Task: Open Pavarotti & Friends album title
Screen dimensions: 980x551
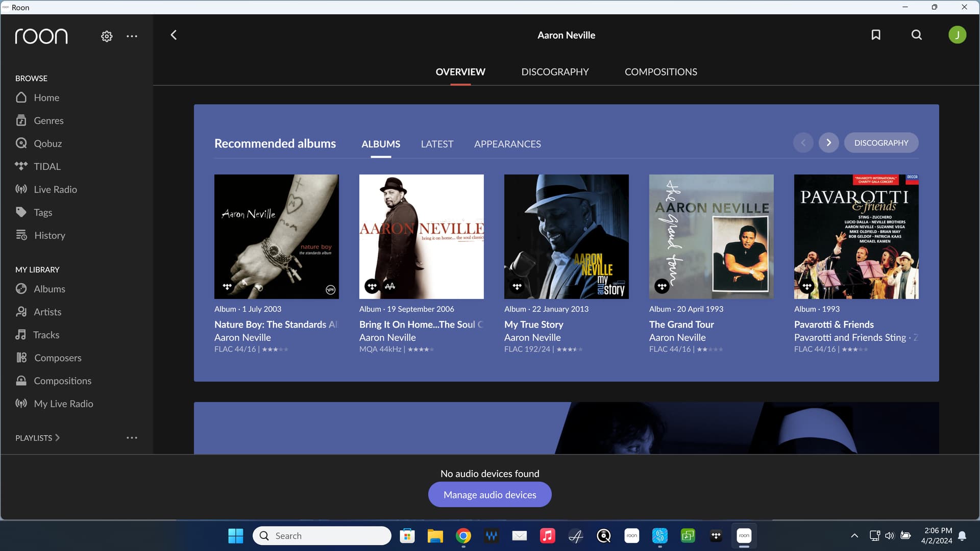Action: pyautogui.click(x=834, y=324)
